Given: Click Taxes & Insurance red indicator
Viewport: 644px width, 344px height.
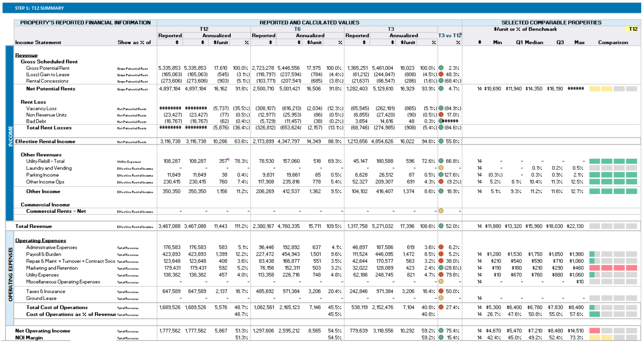Looking at the screenshot, I should click(441, 291).
